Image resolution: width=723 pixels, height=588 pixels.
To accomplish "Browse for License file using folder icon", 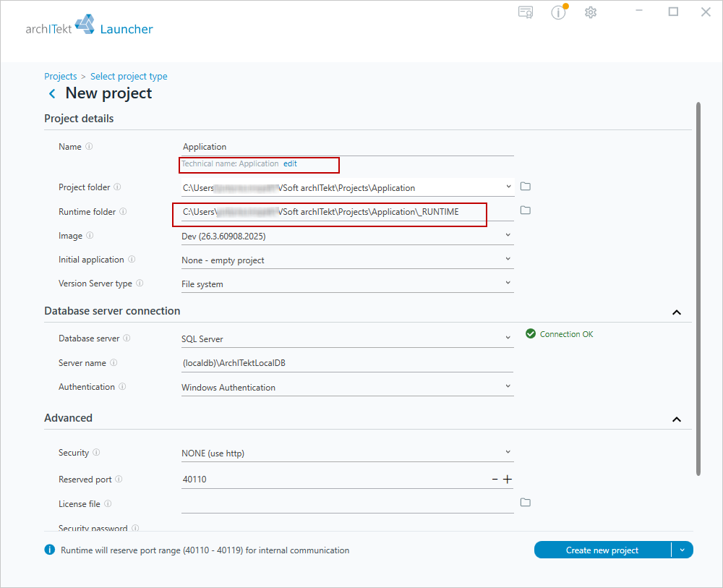I will point(525,502).
